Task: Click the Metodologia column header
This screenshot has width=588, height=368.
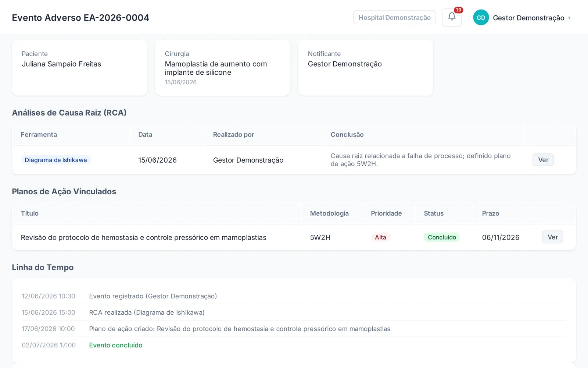Action: click(329, 213)
